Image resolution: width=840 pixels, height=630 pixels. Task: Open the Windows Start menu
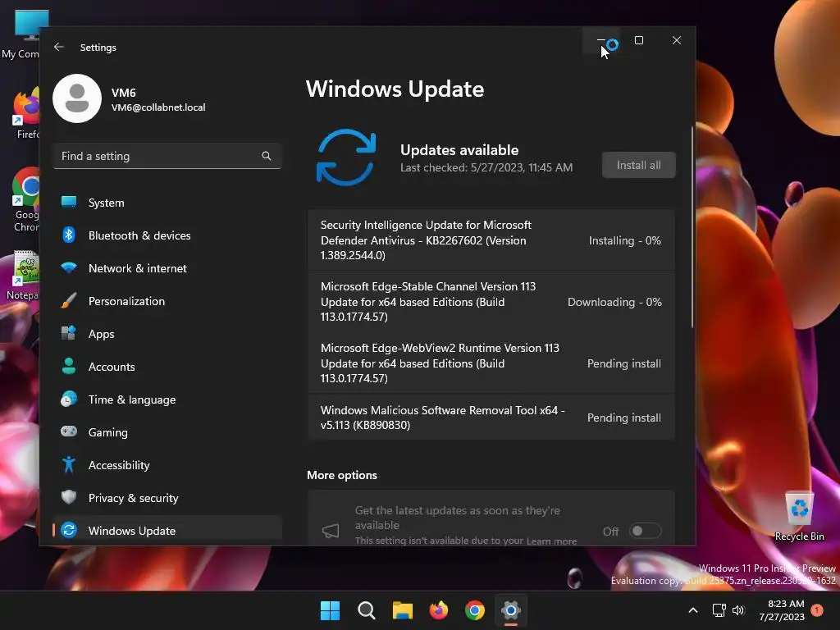[x=330, y=610]
